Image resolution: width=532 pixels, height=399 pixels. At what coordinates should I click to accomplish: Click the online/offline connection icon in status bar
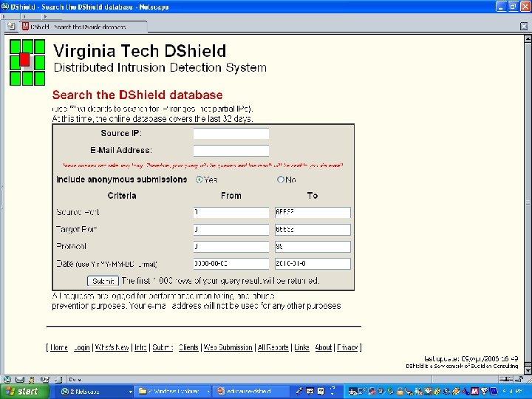505,379
